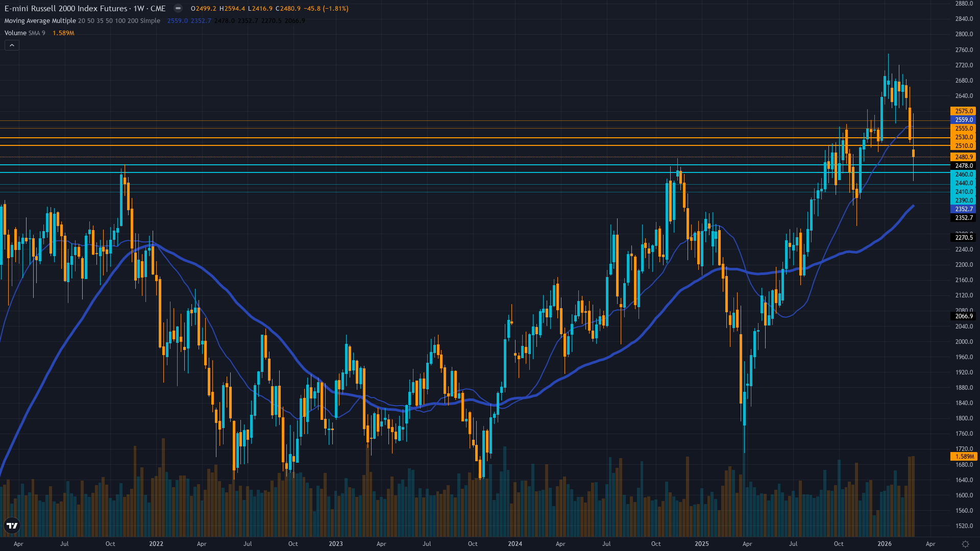Click the 2023 label on time axis
The width and height of the screenshot is (980, 551).
click(336, 544)
